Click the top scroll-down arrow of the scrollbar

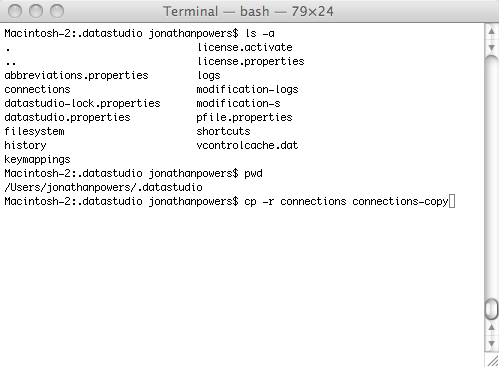pyautogui.click(x=491, y=47)
